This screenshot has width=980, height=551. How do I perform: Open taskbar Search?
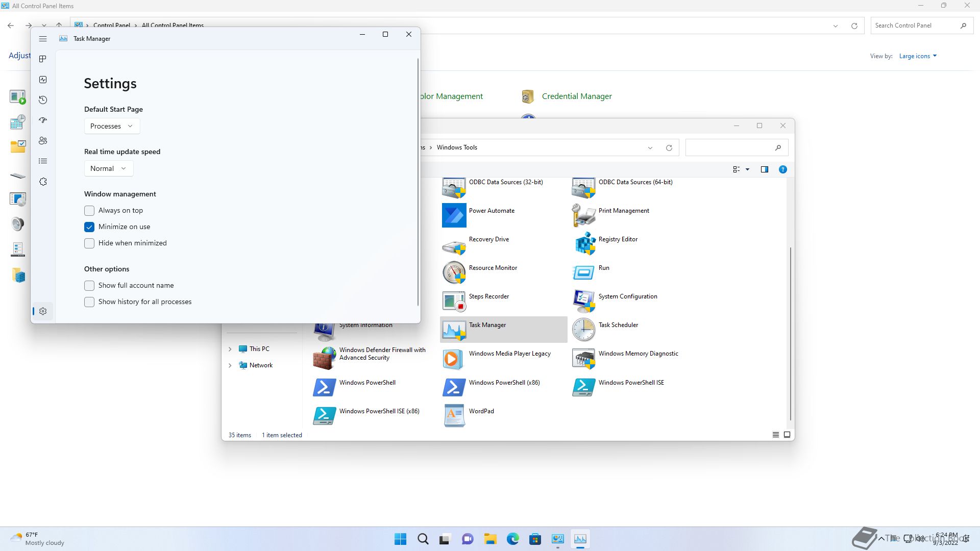tap(423, 539)
